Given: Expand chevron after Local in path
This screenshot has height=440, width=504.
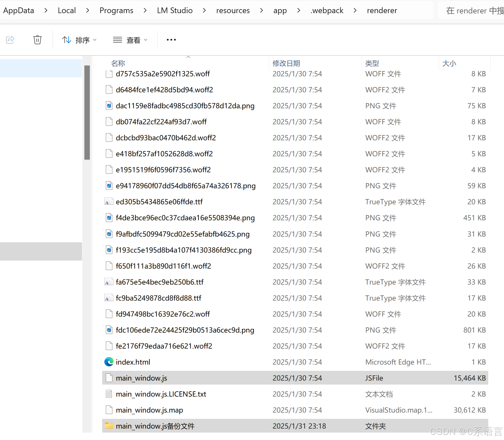Looking at the screenshot, I should [x=88, y=11].
